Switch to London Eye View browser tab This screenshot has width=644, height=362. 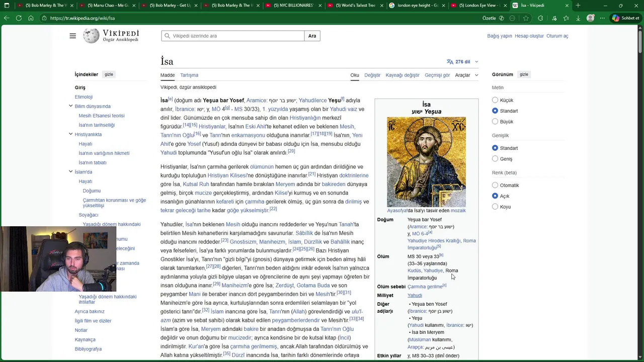(478, 6)
